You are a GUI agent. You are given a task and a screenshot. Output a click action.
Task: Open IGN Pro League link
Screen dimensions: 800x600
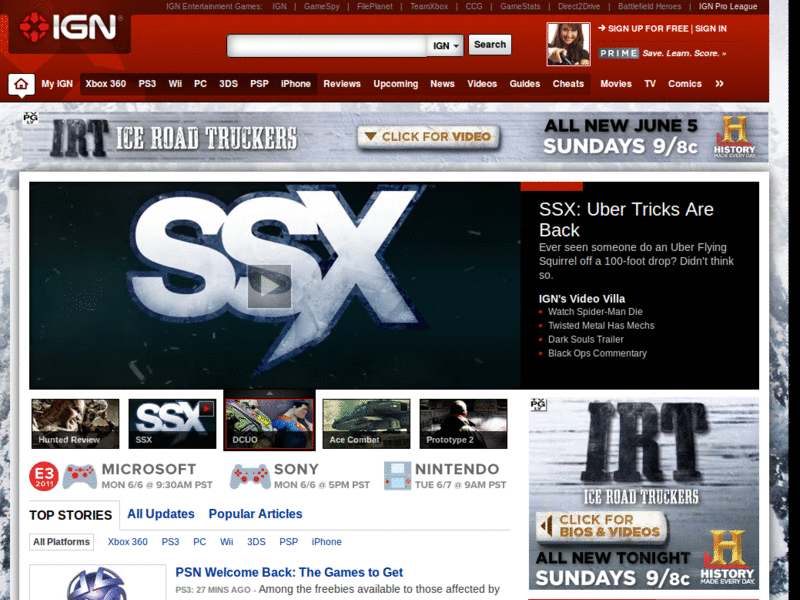(728, 7)
